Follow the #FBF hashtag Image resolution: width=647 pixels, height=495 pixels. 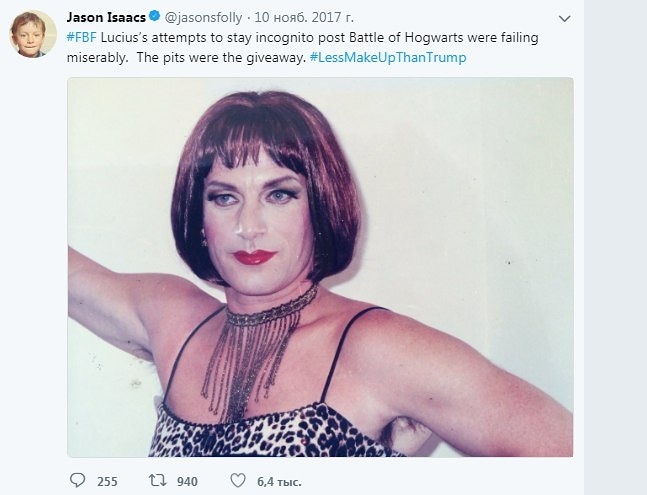[82, 37]
